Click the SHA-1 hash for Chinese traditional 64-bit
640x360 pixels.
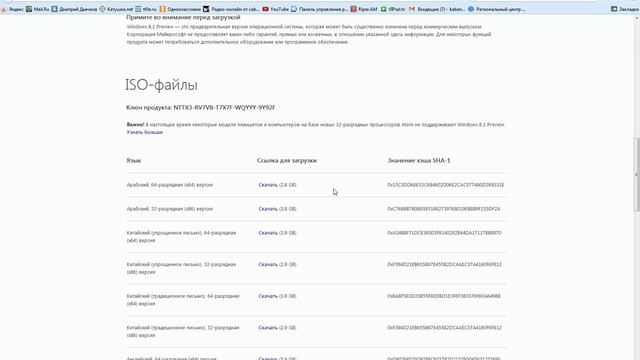(444, 296)
